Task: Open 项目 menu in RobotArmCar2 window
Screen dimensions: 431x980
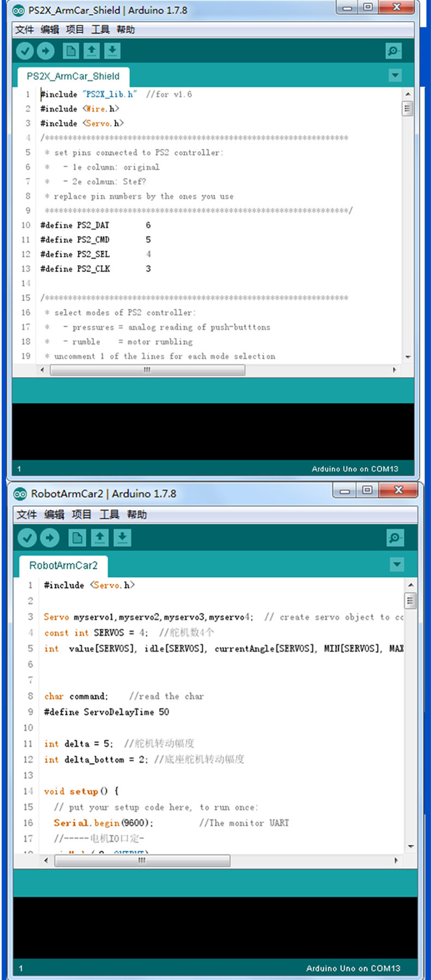Action: point(82,514)
